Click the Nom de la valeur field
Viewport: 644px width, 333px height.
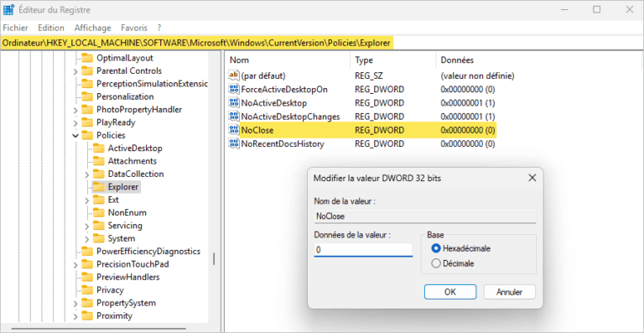pyautogui.click(x=425, y=216)
